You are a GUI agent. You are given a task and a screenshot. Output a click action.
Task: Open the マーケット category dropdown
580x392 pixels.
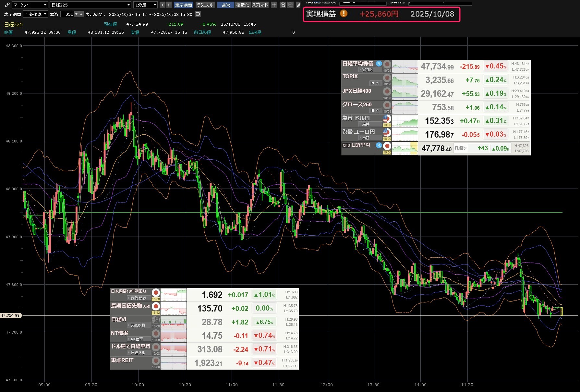[30, 5]
